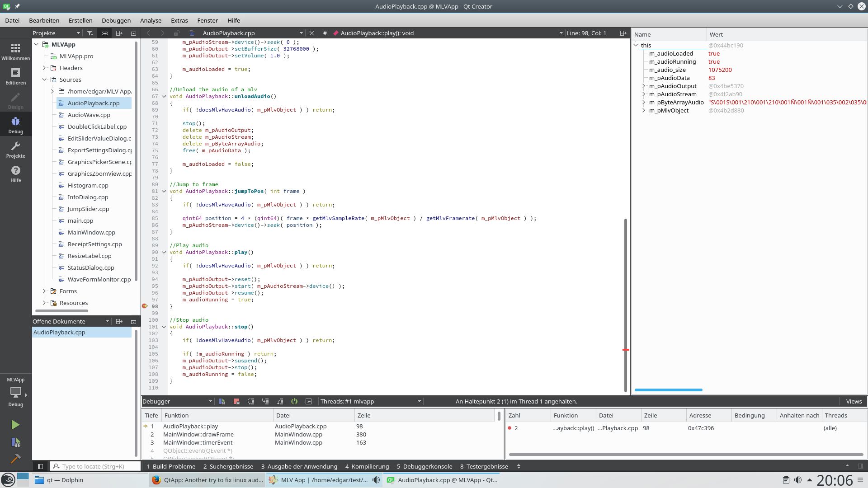The height and width of the screenshot is (488, 868).
Task: Click the Step Into debugger icon
Action: (x=265, y=401)
